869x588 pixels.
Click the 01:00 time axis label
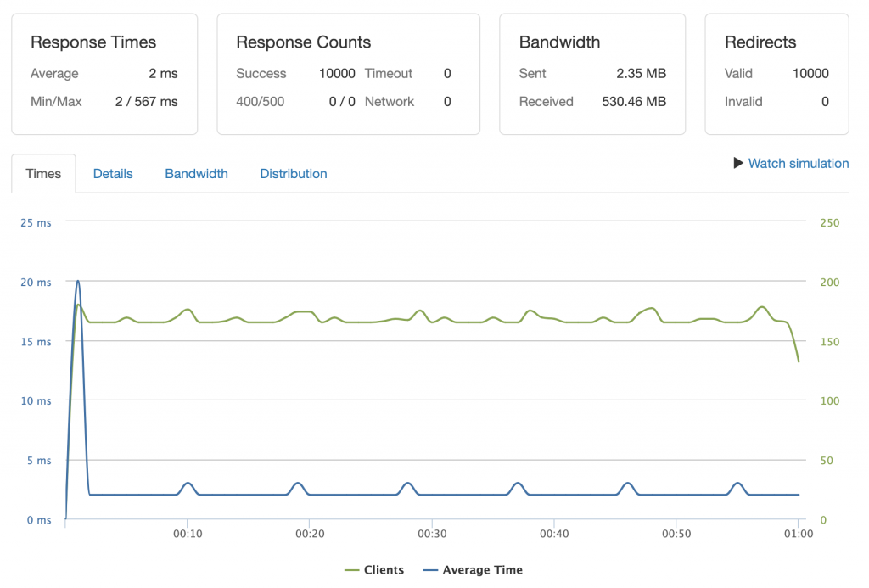[799, 534]
